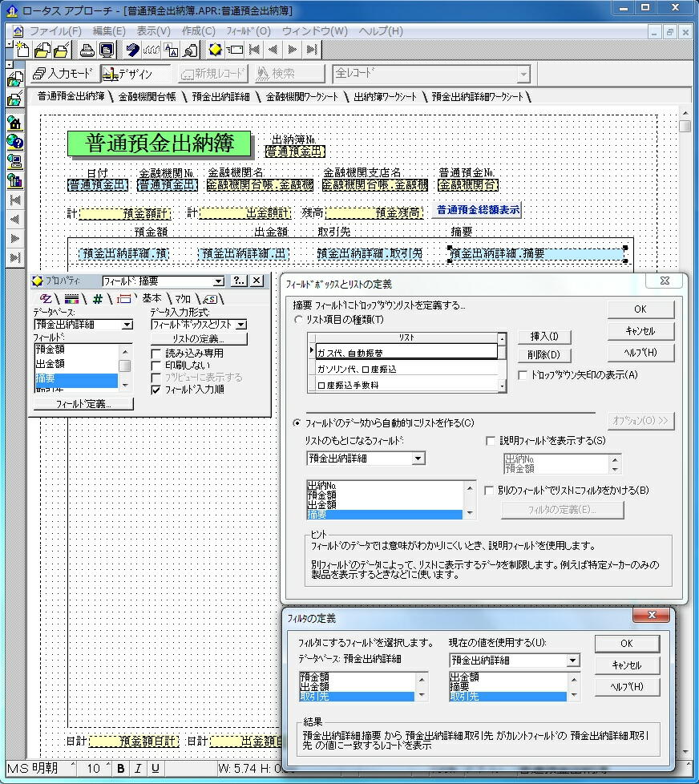Open the 全レコード dropdown

523,75
